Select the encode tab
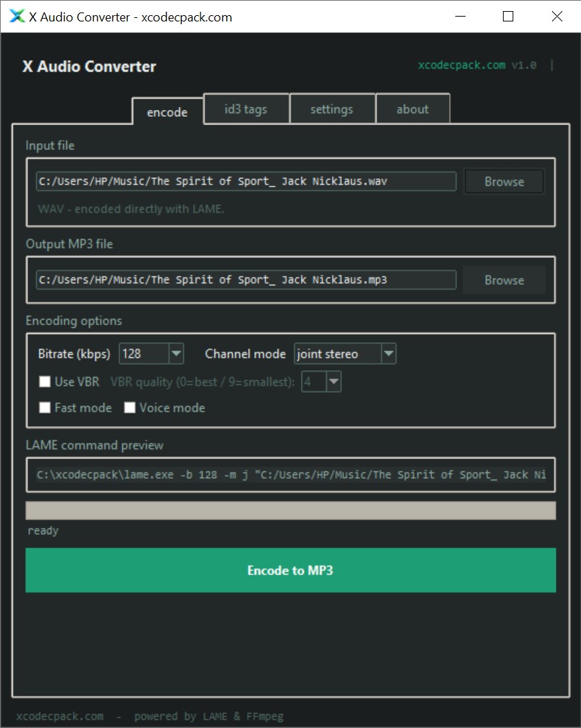Image resolution: width=581 pixels, height=728 pixels. click(167, 112)
